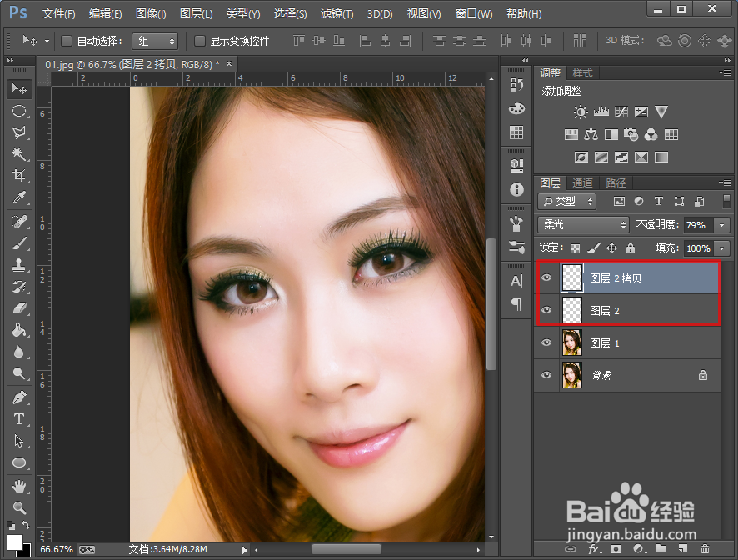Viewport: 738px width, 560px height.
Task: Toggle lock transparent pixels
Action: click(x=575, y=248)
